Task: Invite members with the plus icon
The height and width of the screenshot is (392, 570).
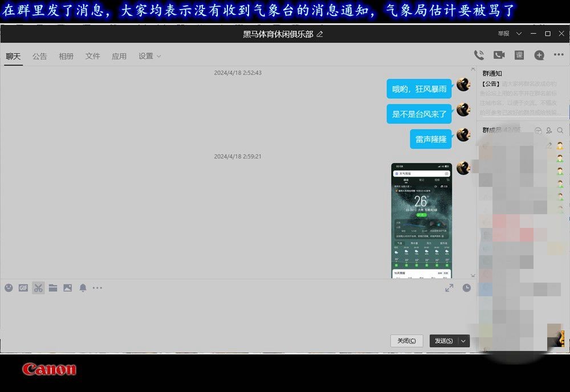Action: [x=539, y=55]
